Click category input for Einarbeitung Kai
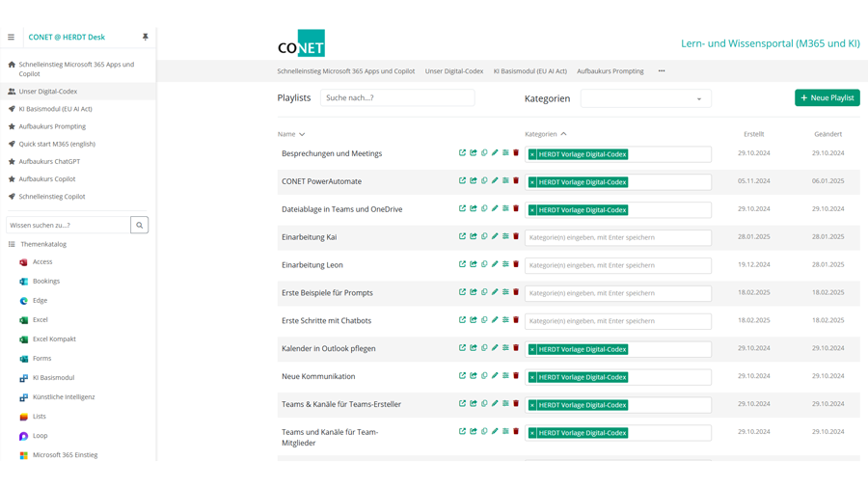Viewport: 868px width, 488px height. tap(618, 237)
